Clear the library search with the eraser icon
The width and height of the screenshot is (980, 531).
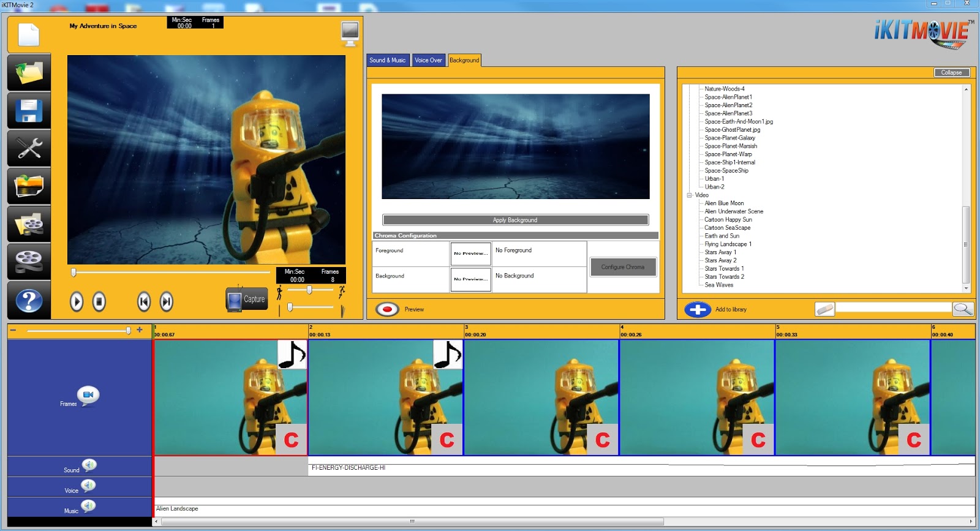click(824, 309)
